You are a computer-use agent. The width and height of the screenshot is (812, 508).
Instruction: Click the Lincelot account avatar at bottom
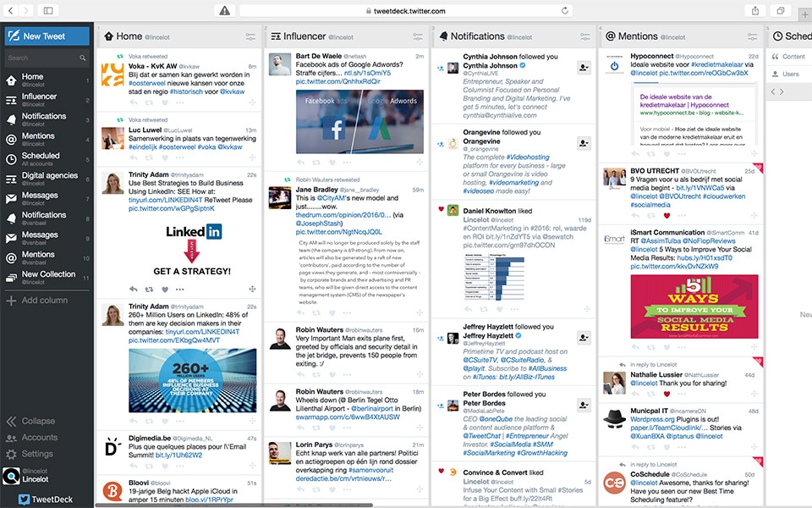click(x=11, y=475)
